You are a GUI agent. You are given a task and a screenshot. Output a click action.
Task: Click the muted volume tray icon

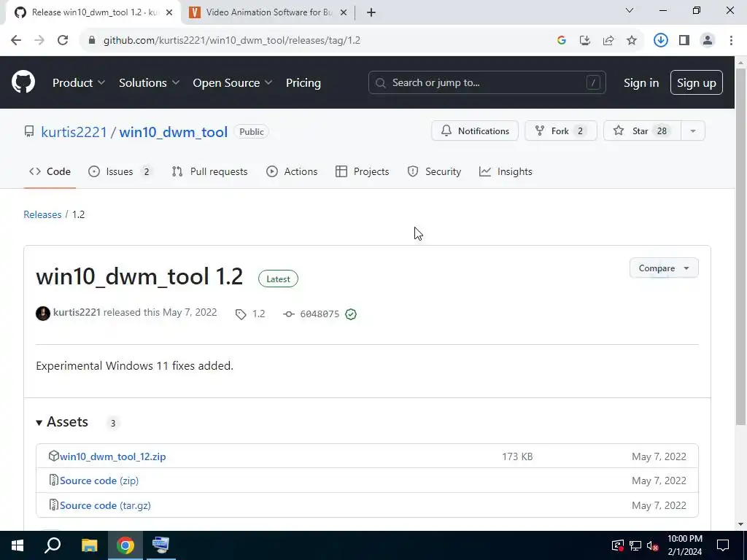tap(653, 545)
